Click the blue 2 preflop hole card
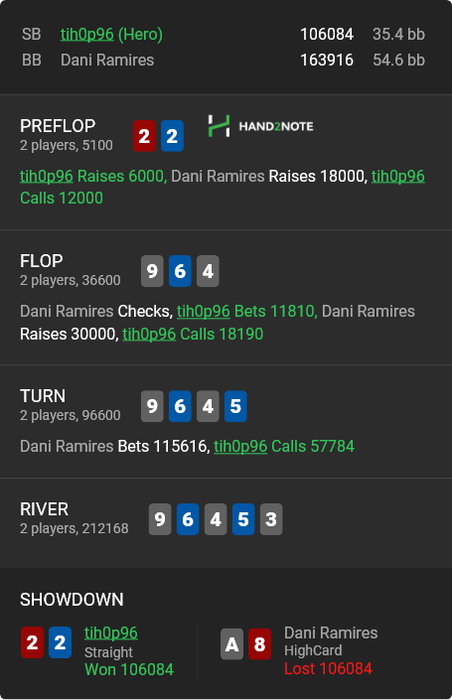This screenshot has height=700, width=452. point(172,136)
